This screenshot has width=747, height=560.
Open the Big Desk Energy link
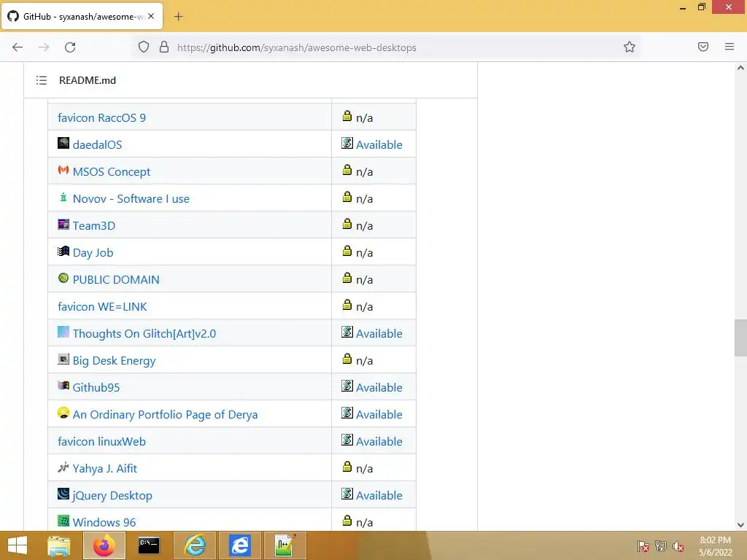click(x=114, y=360)
